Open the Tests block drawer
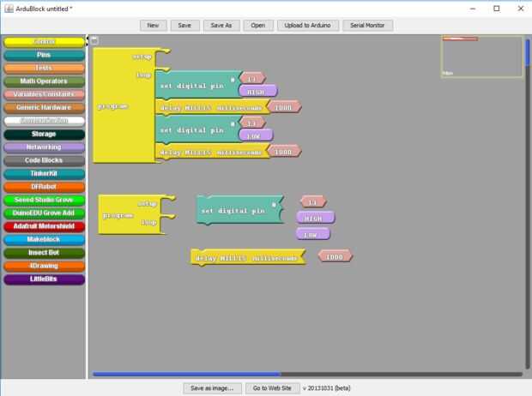The height and width of the screenshot is (396, 532). pyautogui.click(x=44, y=69)
